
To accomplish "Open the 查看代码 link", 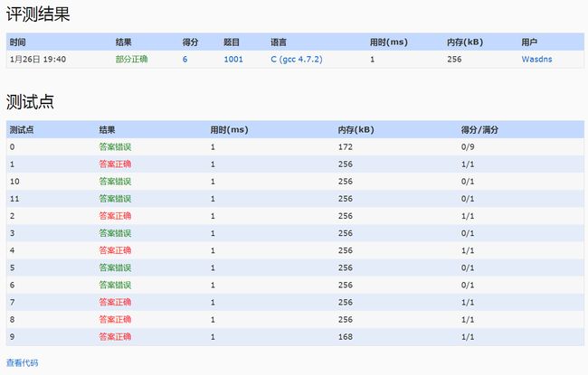I will click(x=22, y=362).
